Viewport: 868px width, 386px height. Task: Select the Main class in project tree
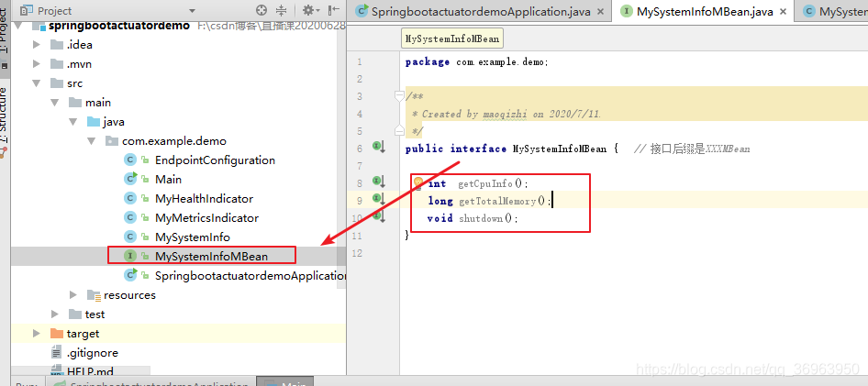coord(168,179)
